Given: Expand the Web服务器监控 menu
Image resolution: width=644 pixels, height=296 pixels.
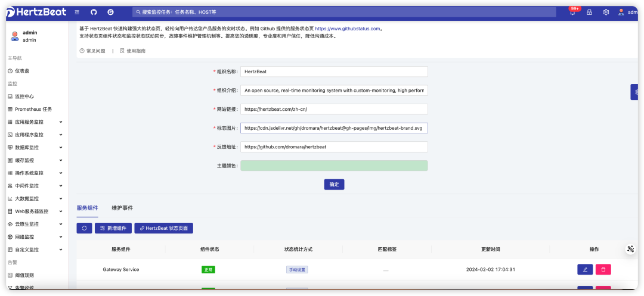Looking at the screenshot, I should click(x=36, y=211).
